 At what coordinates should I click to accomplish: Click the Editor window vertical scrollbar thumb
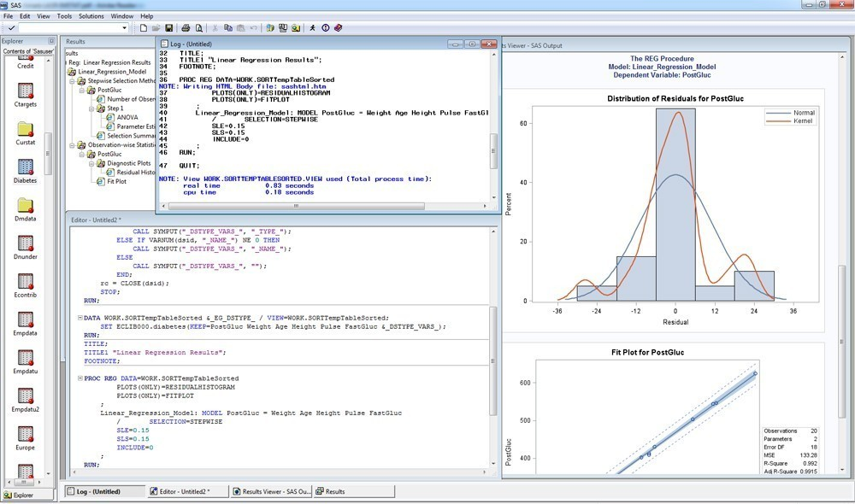point(493,360)
